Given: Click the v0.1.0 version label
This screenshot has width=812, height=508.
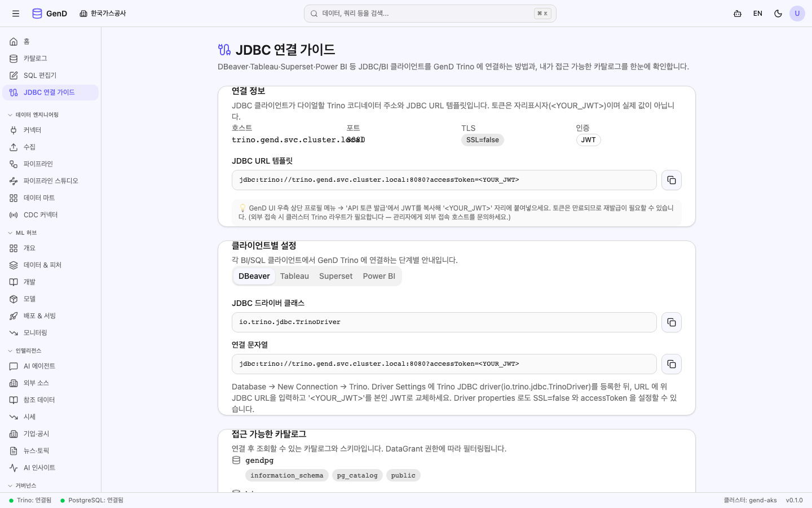Looking at the screenshot, I should pos(795,500).
